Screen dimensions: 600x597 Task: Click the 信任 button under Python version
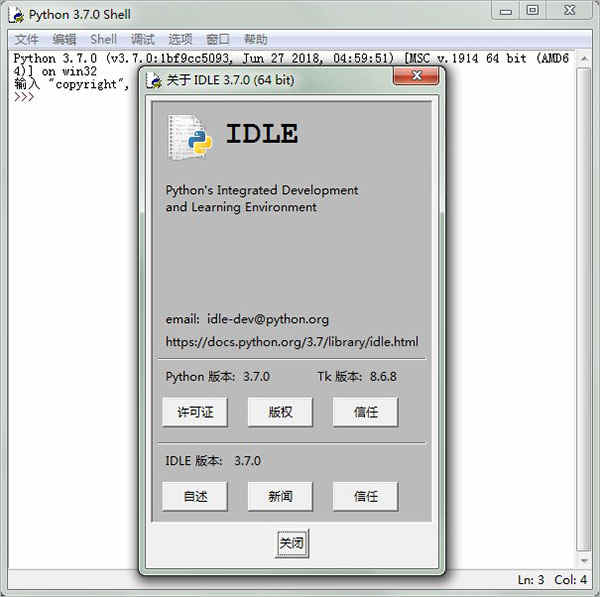coord(365,412)
